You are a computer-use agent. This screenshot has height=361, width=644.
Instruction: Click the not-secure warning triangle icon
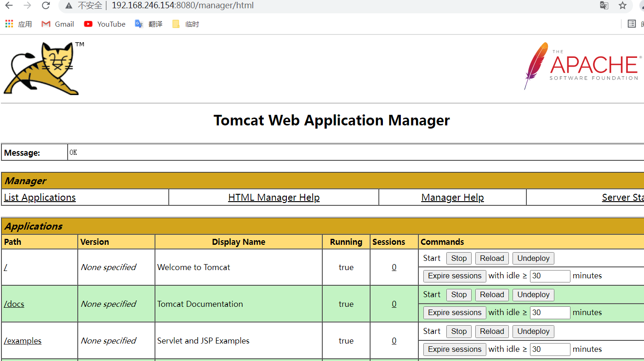(x=68, y=6)
